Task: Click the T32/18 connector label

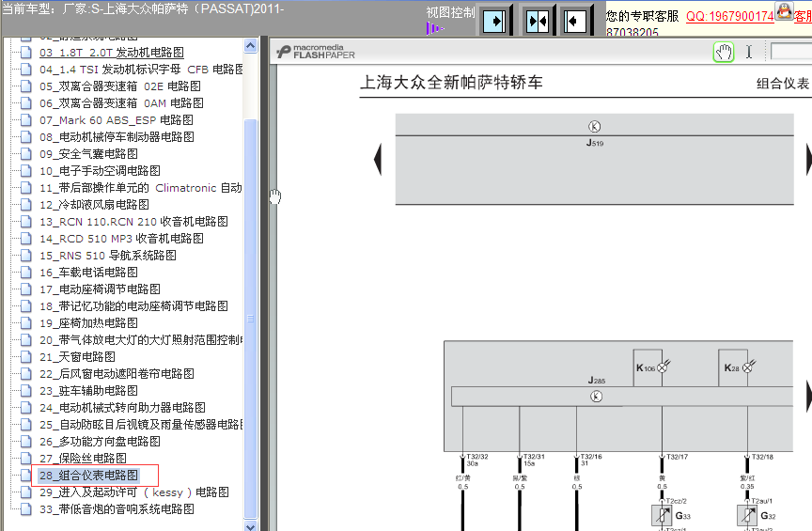Action: 762,457
